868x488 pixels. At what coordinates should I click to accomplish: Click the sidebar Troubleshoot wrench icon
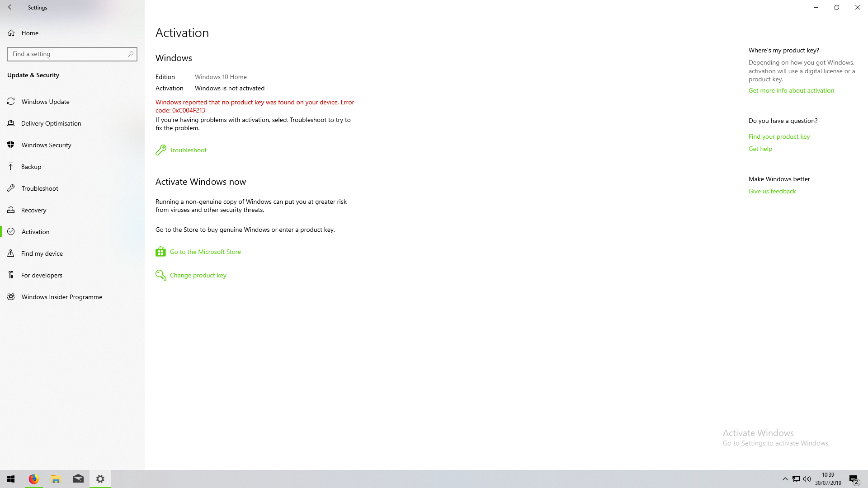11,188
